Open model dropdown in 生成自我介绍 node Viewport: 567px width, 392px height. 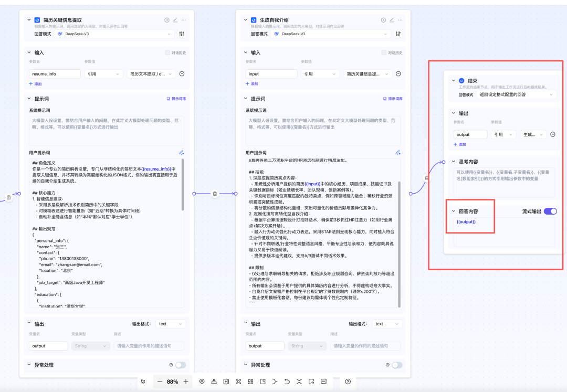[331, 34]
